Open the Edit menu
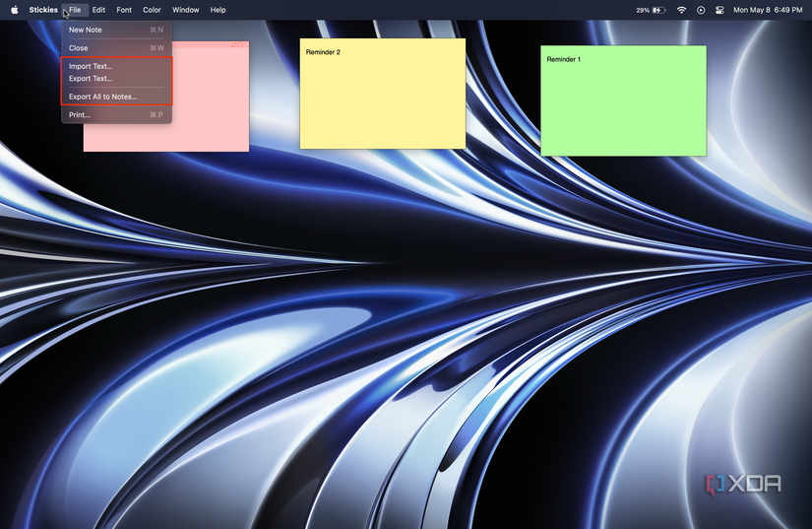 [x=98, y=10]
